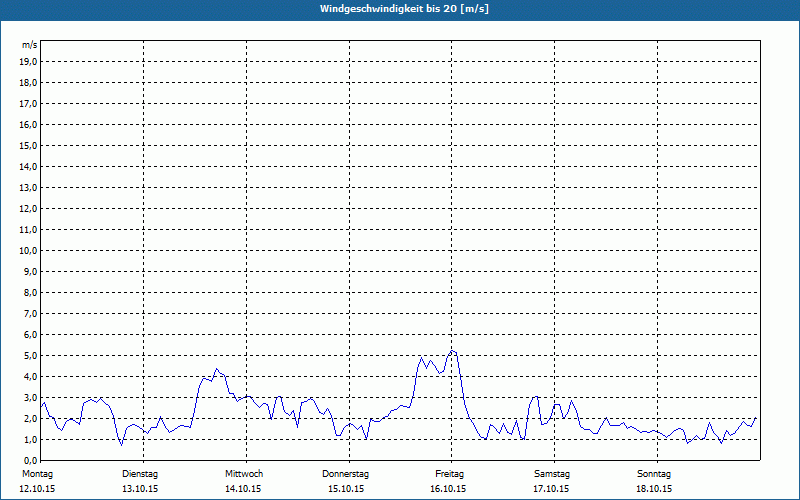Select the 2,0 axis value
Image resolution: width=800 pixels, height=500 pixels.
pos(31,419)
